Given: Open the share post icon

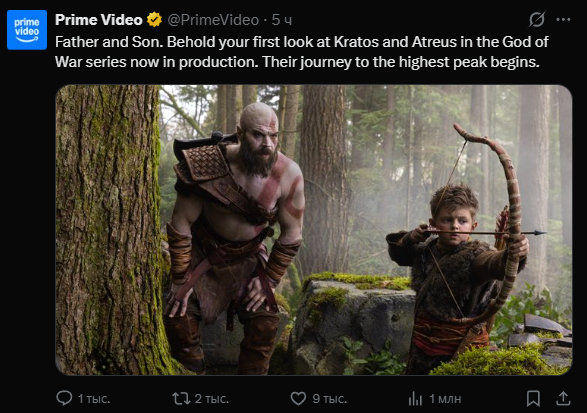Looking at the screenshot, I should tap(563, 398).
